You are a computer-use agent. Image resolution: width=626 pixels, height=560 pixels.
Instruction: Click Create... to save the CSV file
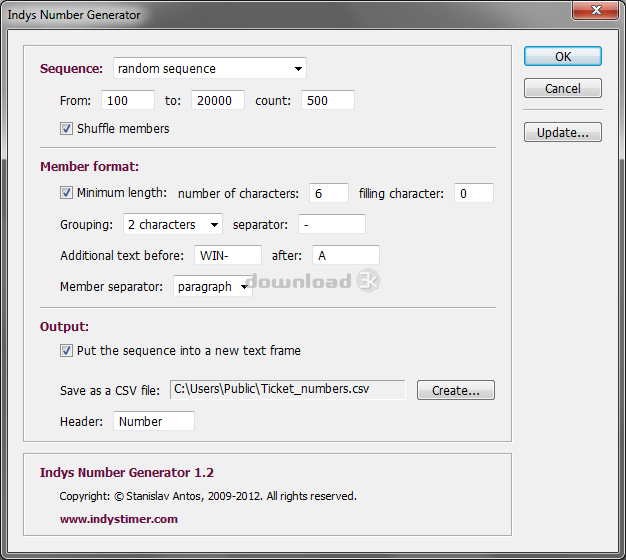tap(455, 390)
